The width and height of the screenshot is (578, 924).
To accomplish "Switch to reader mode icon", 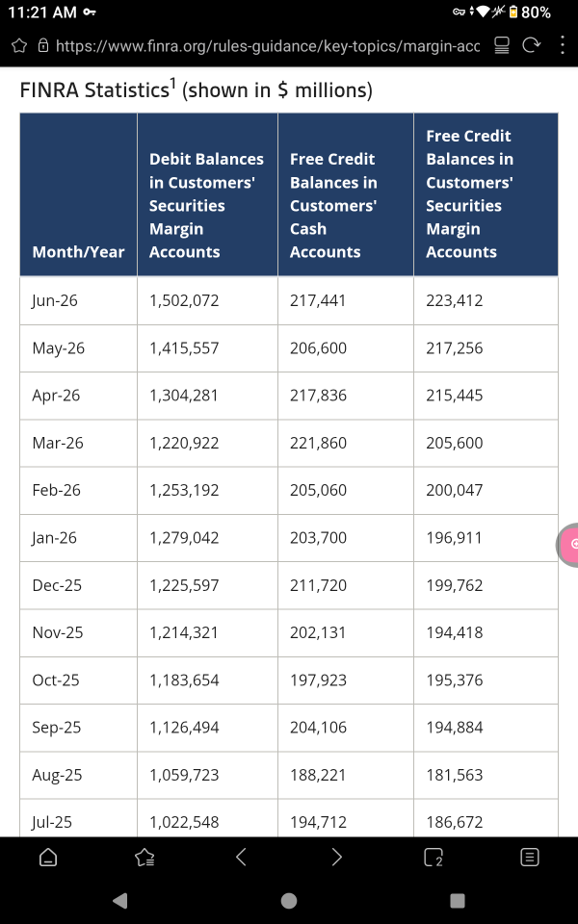I will pos(501,46).
